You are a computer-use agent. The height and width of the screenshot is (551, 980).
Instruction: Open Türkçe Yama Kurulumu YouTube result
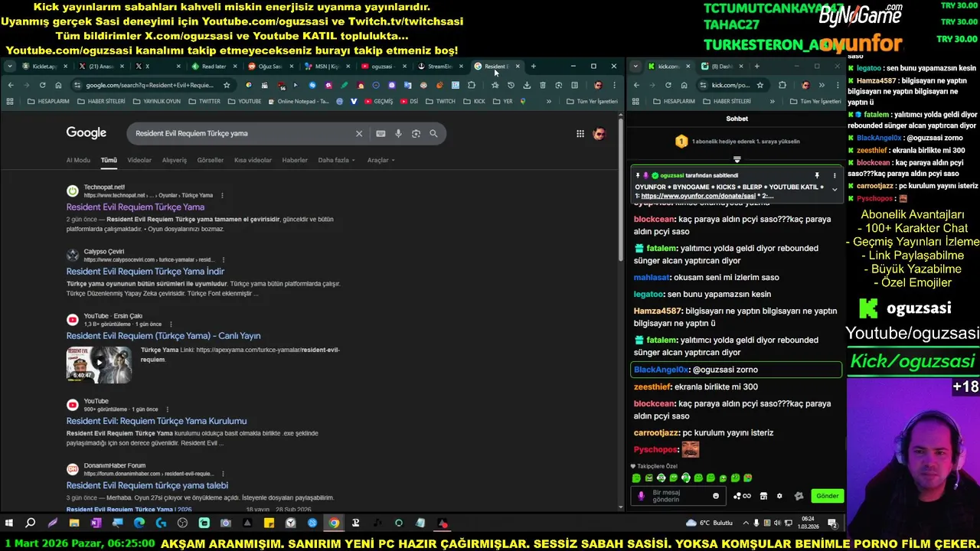[156, 421]
